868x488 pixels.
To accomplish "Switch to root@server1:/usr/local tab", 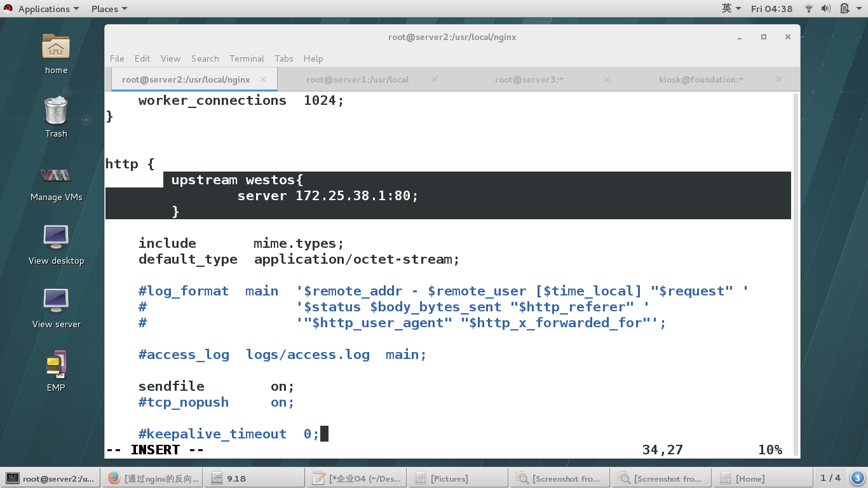I will point(357,79).
